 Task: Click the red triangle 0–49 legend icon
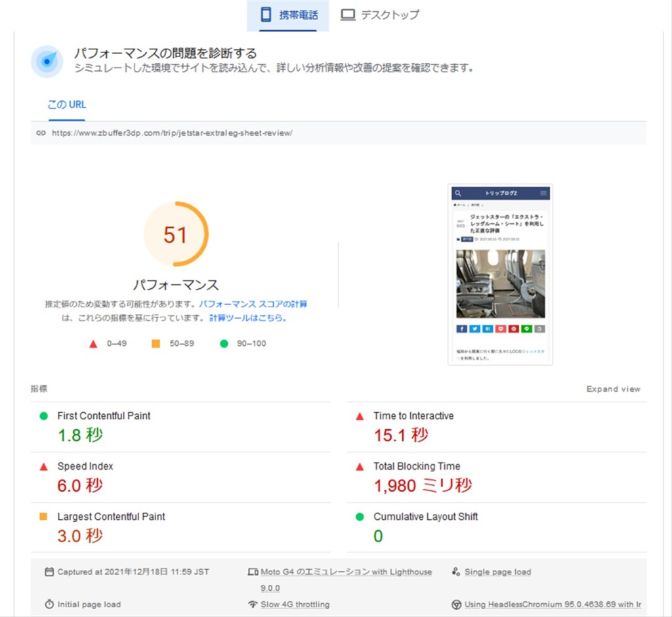93,344
